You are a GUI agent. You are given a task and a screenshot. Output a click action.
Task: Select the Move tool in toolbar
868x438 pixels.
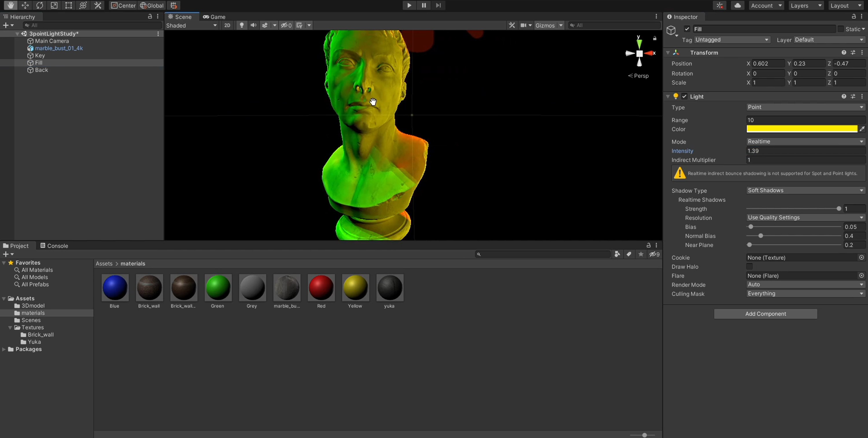(x=25, y=6)
